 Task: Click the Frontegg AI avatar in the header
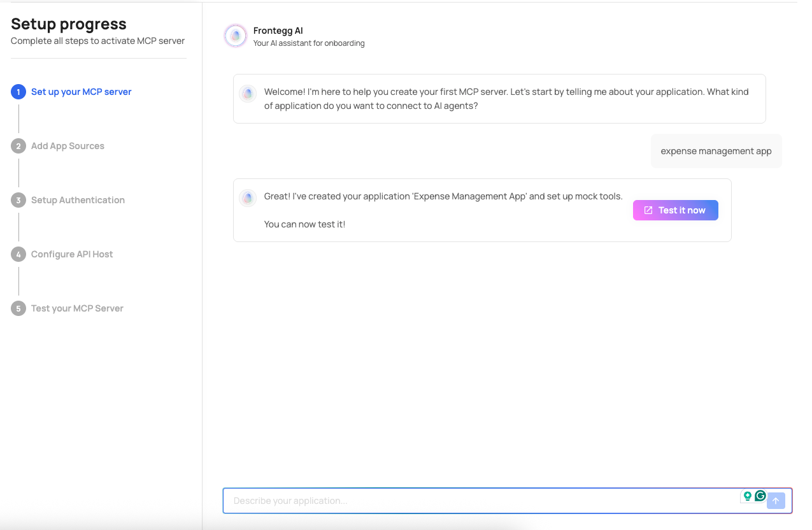235,36
